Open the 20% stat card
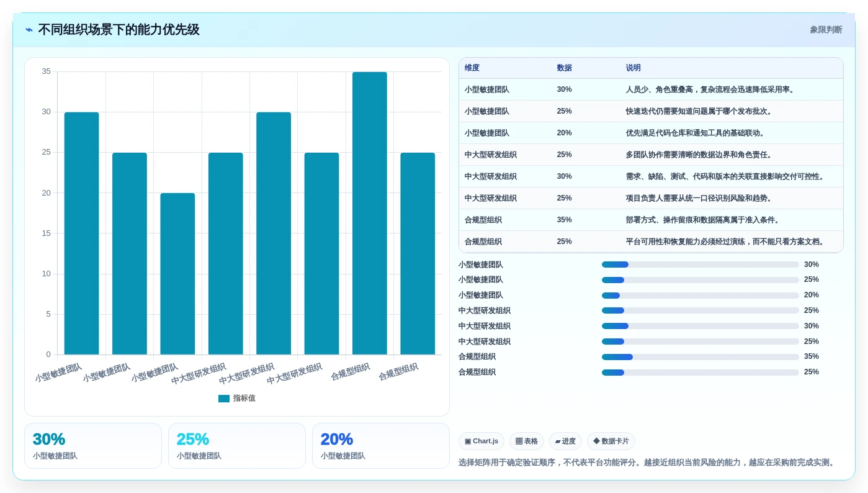 point(381,446)
